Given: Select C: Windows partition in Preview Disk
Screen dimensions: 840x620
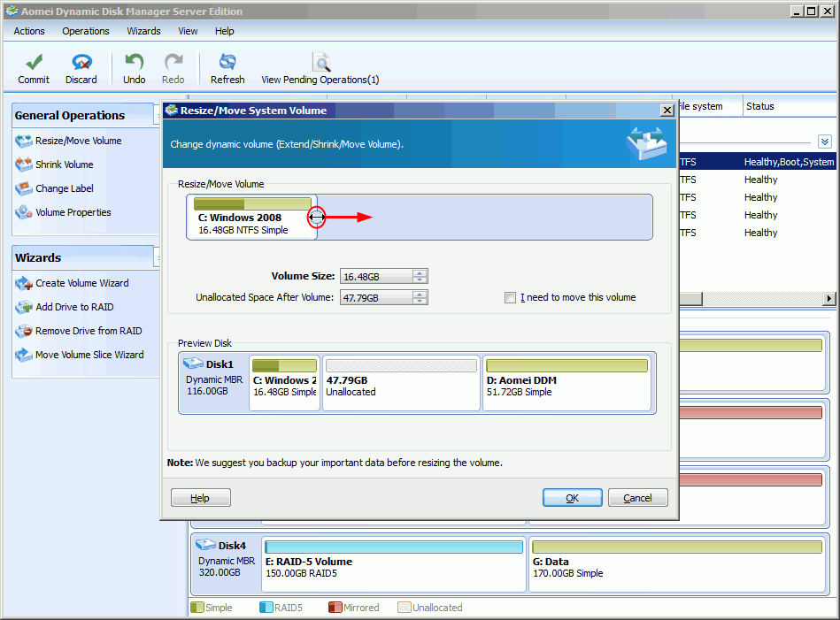Looking at the screenshot, I should (284, 383).
